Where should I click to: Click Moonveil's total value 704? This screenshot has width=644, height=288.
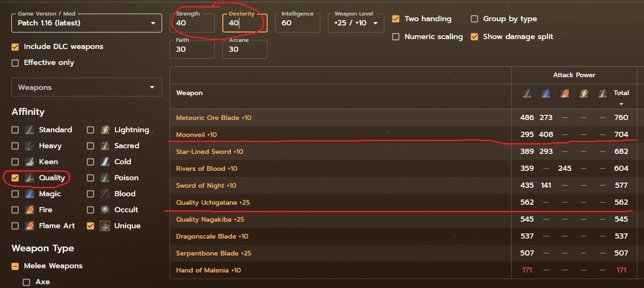tap(621, 135)
